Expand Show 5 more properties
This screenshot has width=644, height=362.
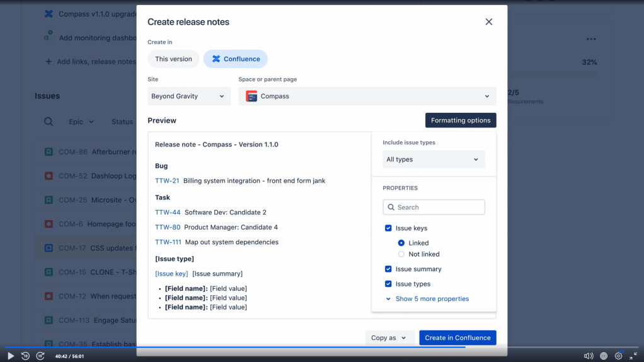pyautogui.click(x=432, y=299)
